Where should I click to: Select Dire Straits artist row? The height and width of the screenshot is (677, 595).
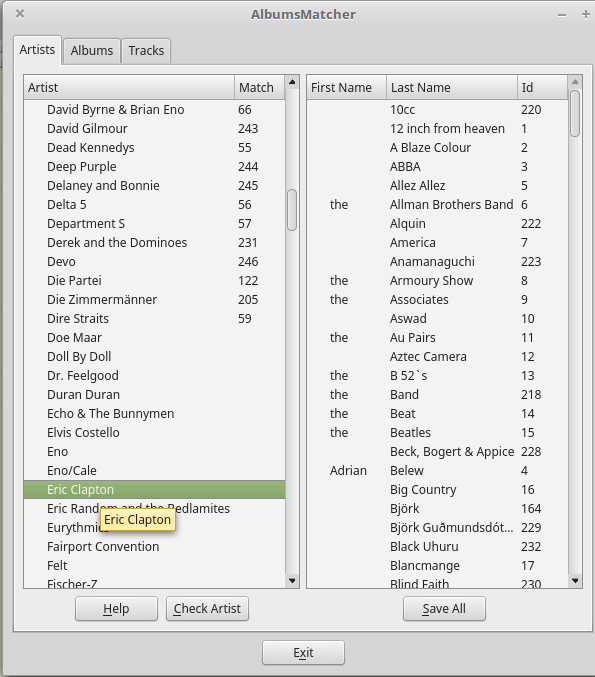click(155, 319)
